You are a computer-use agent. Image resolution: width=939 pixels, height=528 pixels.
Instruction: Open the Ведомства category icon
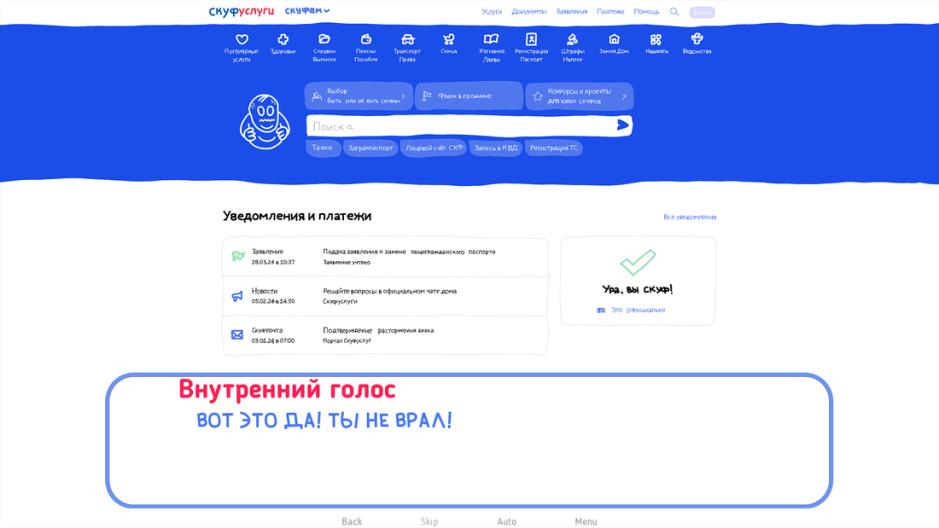(x=696, y=44)
